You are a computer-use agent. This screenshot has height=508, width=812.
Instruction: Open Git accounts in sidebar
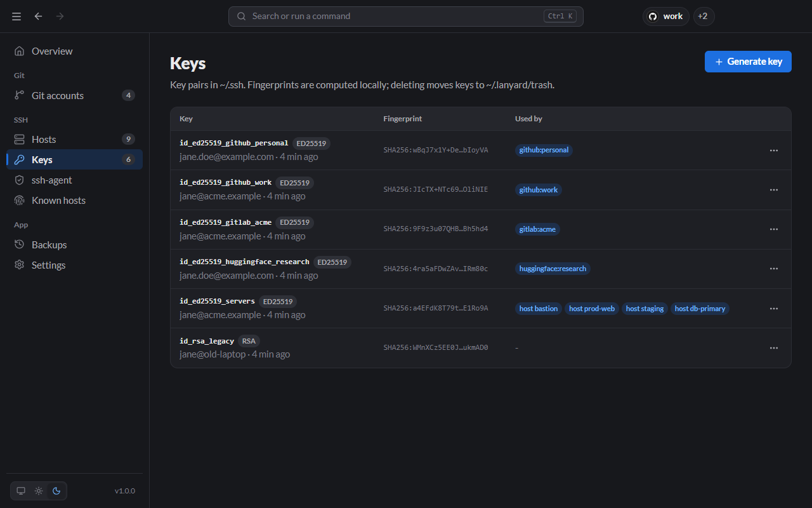click(75, 95)
